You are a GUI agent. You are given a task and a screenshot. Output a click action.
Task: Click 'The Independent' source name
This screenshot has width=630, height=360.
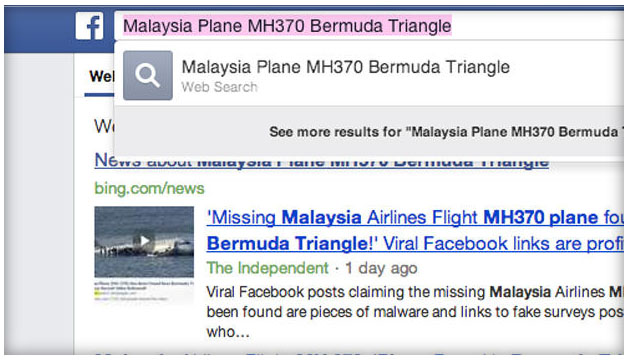click(268, 268)
